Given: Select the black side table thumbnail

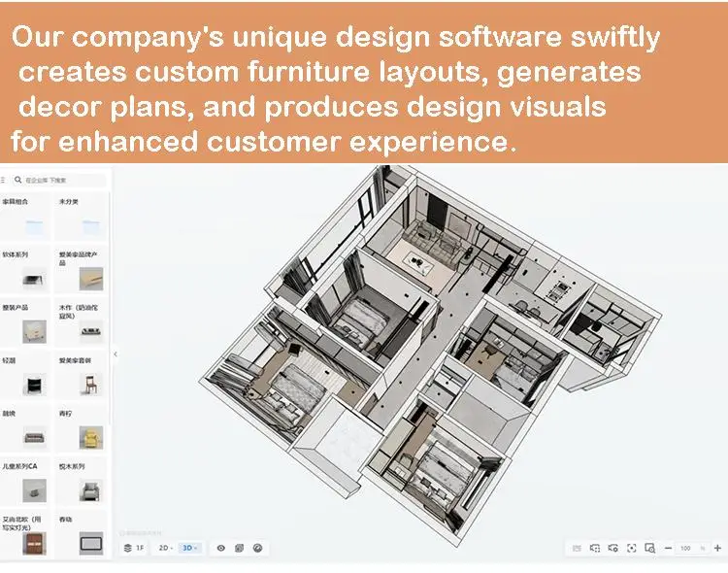Looking at the screenshot, I should (x=34, y=385).
